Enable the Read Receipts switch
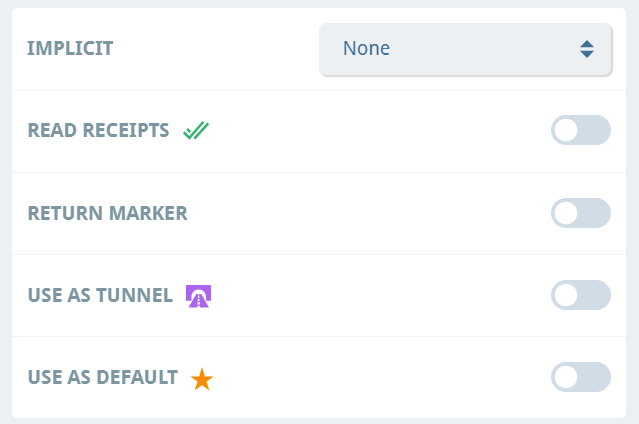 coord(581,130)
